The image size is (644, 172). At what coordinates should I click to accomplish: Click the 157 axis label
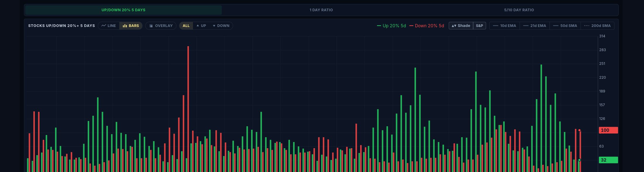tap(602, 105)
